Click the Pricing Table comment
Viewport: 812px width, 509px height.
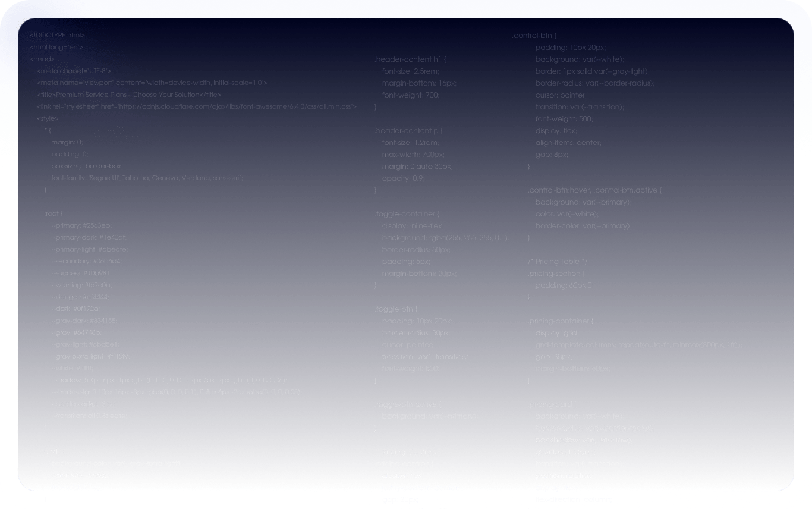click(x=558, y=262)
